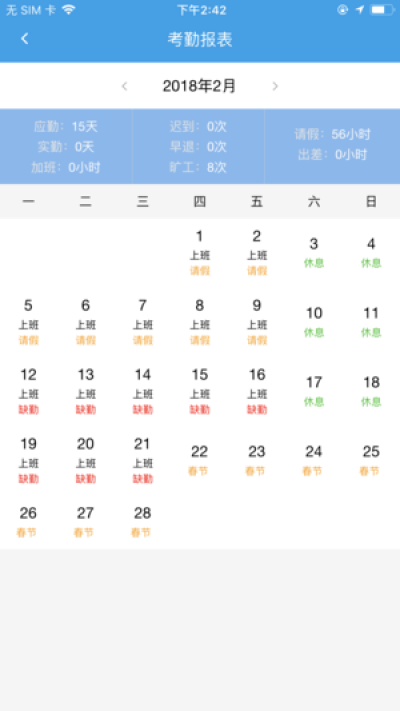
Task: Tap the rotation lock status icon
Action: (342, 10)
